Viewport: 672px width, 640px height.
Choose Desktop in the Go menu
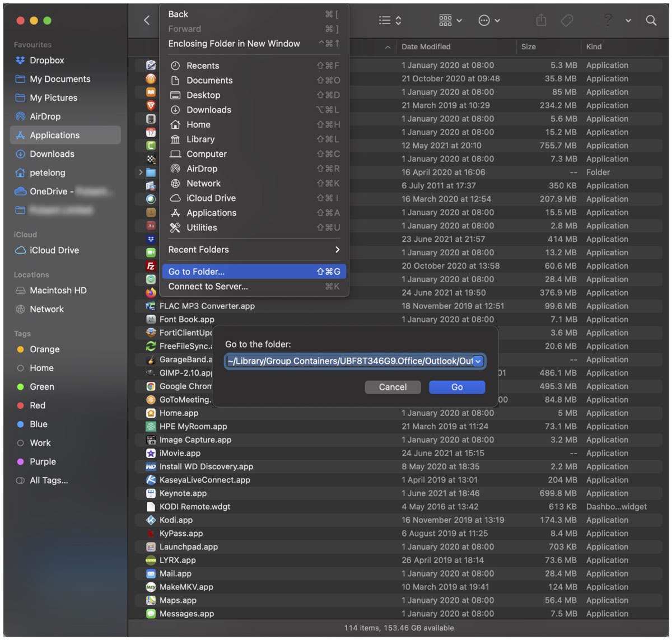[x=254, y=95]
